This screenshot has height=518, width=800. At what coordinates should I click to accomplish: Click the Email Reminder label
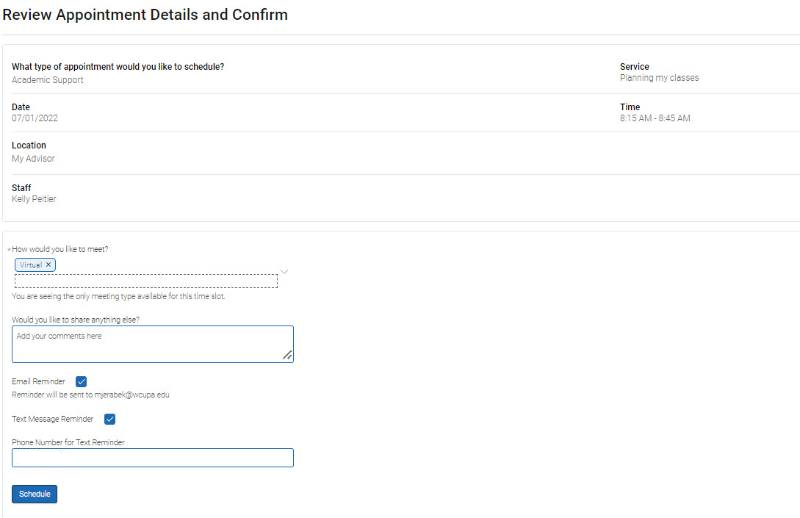coord(39,381)
